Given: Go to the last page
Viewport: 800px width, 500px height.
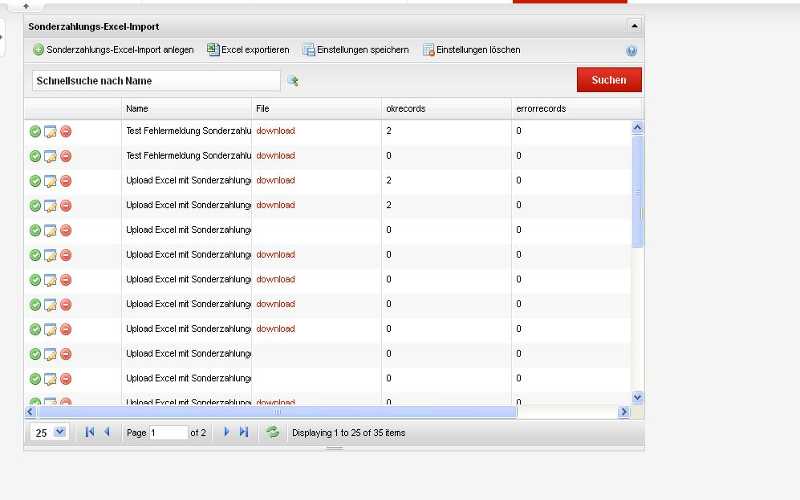Looking at the screenshot, I should [x=244, y=432].
